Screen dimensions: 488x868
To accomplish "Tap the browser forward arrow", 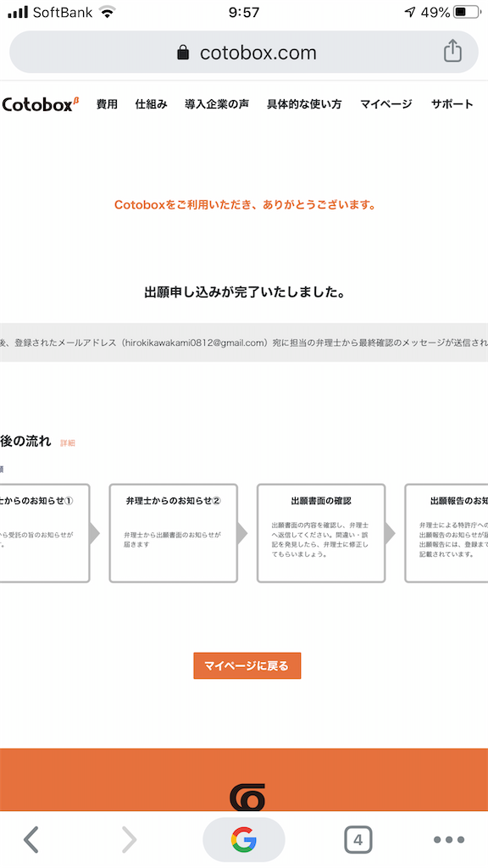I will click(x=129, y=840).
